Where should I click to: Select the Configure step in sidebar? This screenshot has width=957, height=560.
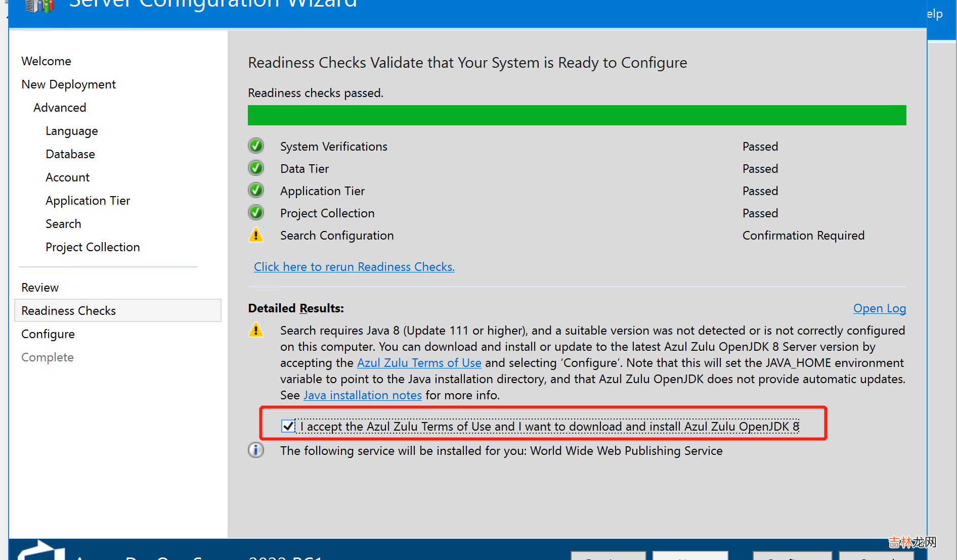[48, 334]
